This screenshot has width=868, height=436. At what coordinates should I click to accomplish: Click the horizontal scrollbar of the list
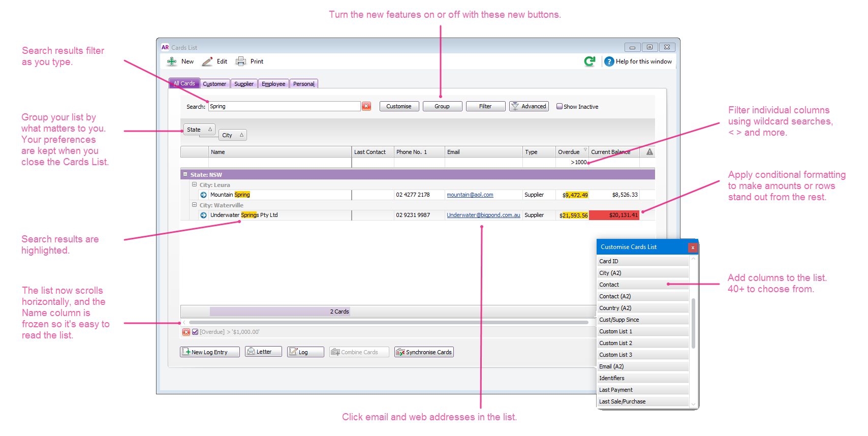(389, 322)
